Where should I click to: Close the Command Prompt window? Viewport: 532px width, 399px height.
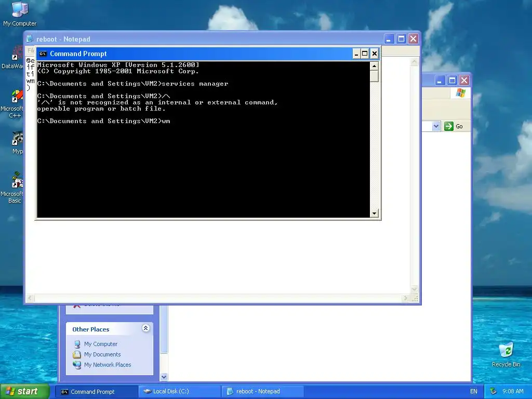(x=374, y=54)
